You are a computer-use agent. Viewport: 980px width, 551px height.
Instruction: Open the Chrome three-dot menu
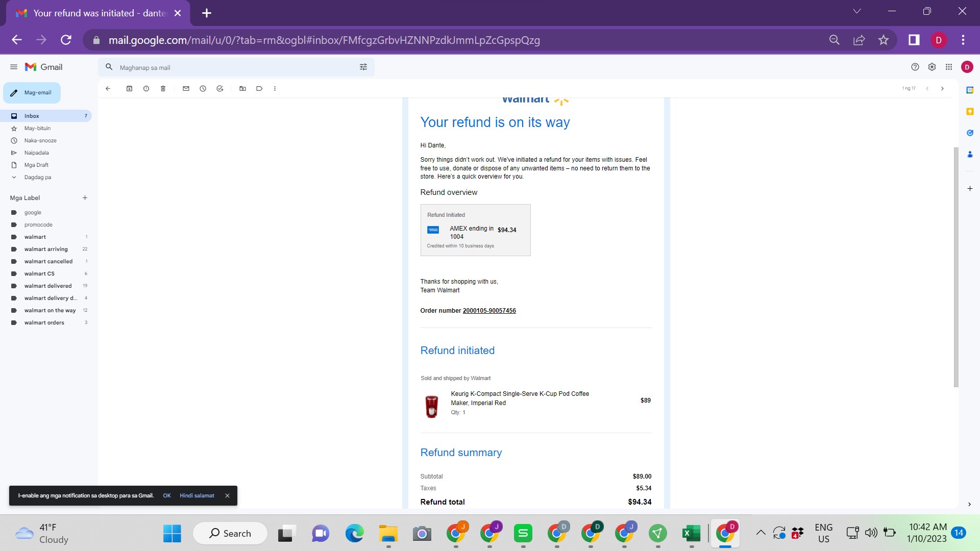click(x=963, y=40)
